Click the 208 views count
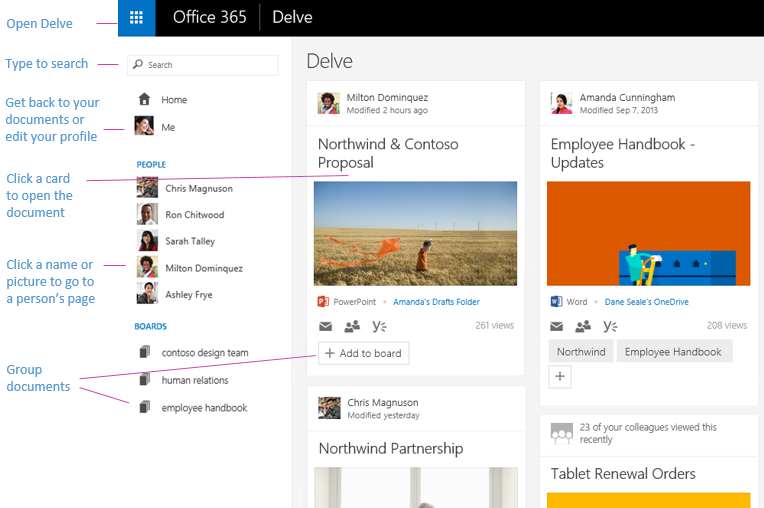The height and width of the screenshot is (508, 764). tap(726, 325)
